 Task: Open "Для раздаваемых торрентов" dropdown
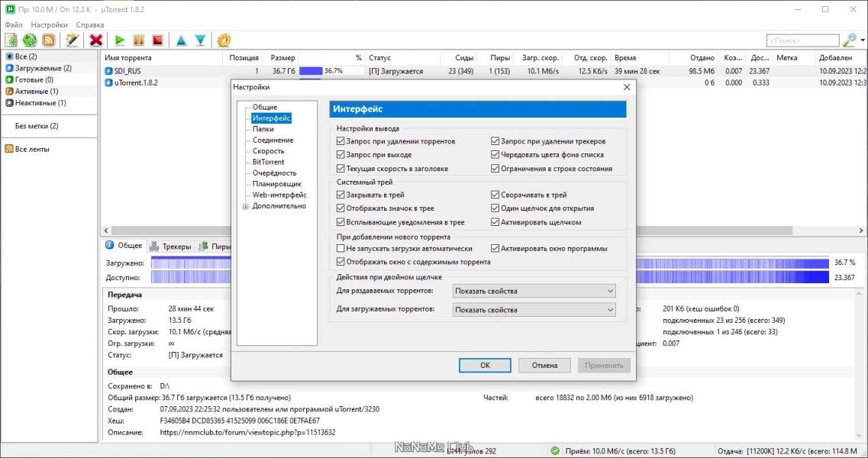[x=534, y=291]
